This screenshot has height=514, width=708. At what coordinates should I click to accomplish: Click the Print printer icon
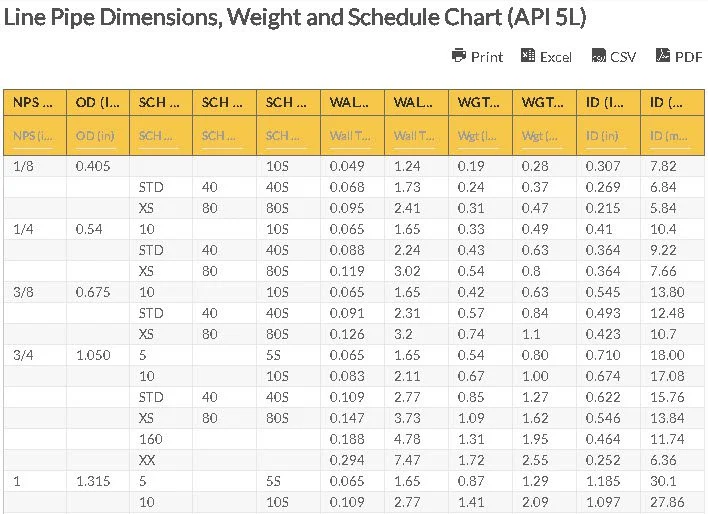click(459, 56)
